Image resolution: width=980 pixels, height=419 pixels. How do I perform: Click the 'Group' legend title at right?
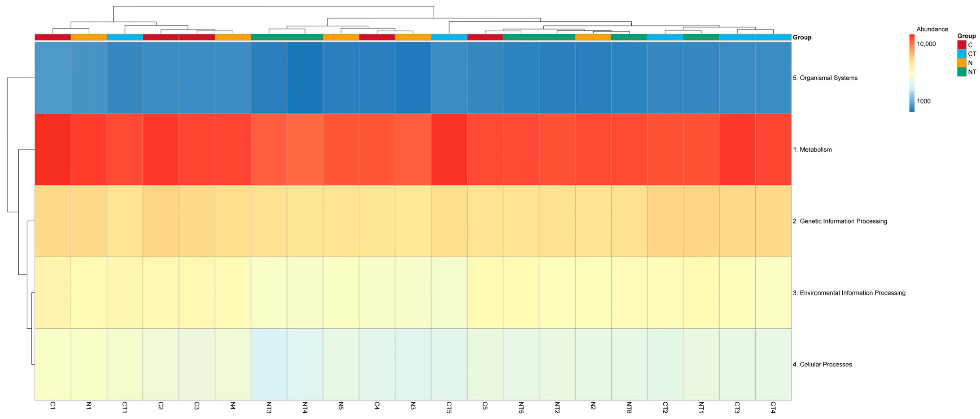pos(966,36)
